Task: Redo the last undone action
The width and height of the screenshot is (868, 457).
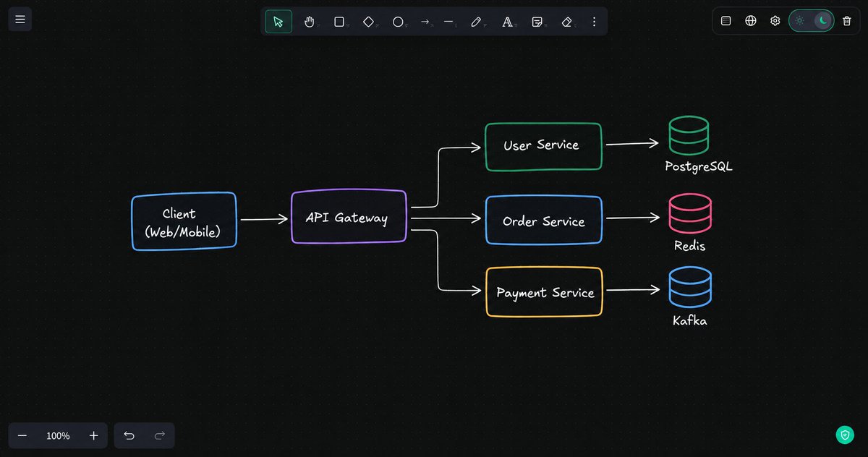Action: click(160, 435)
